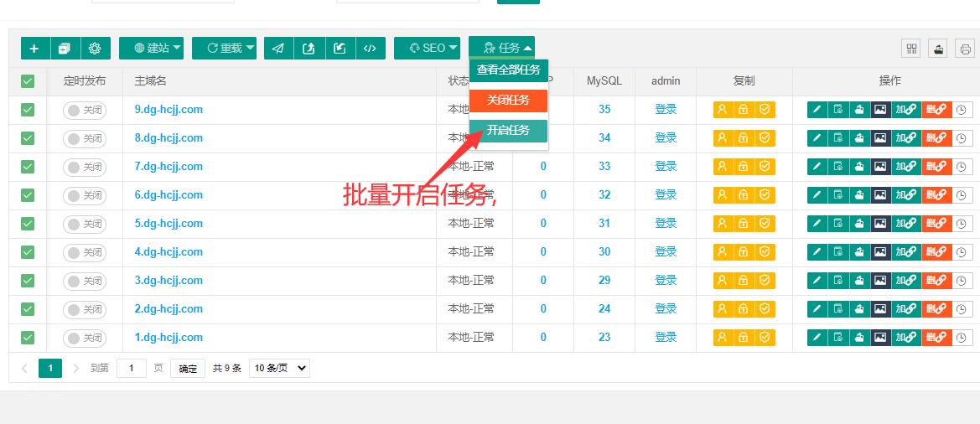Click the image icon in 6.dg-hcjj.com row
This screenshot has width=980, height=424.
click(x=880, y=195)
